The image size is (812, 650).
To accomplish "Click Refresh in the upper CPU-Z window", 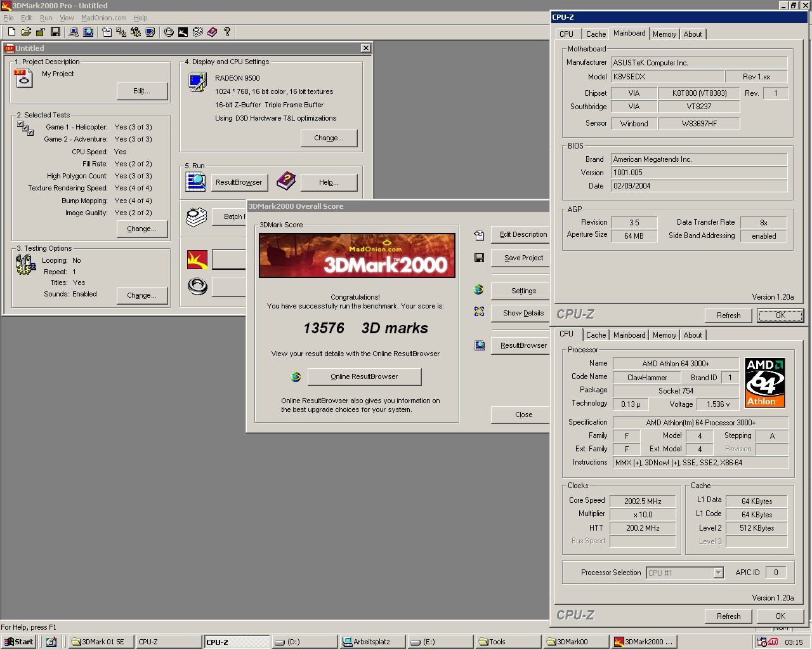I will coord(728,315).
